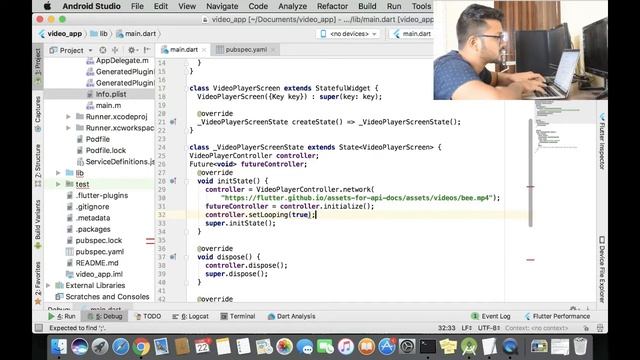Open the Logcat tool window

(x=190, y=316)
